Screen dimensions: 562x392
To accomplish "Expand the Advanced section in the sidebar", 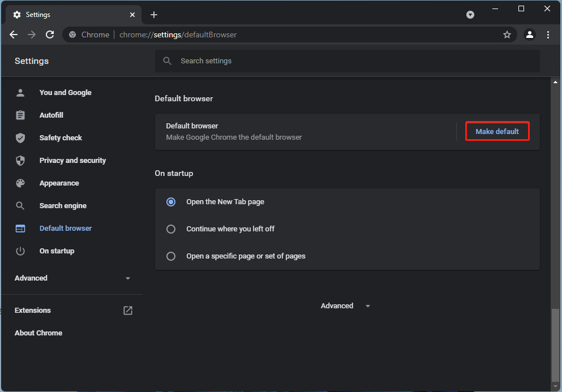I will pyautogui.click(x=72, y=278).
